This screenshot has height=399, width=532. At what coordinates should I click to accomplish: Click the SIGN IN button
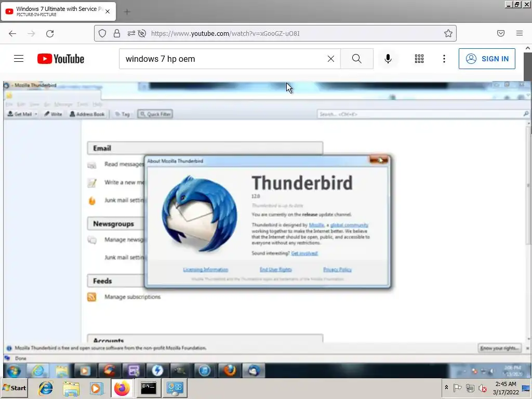click(x=487, y=59)
